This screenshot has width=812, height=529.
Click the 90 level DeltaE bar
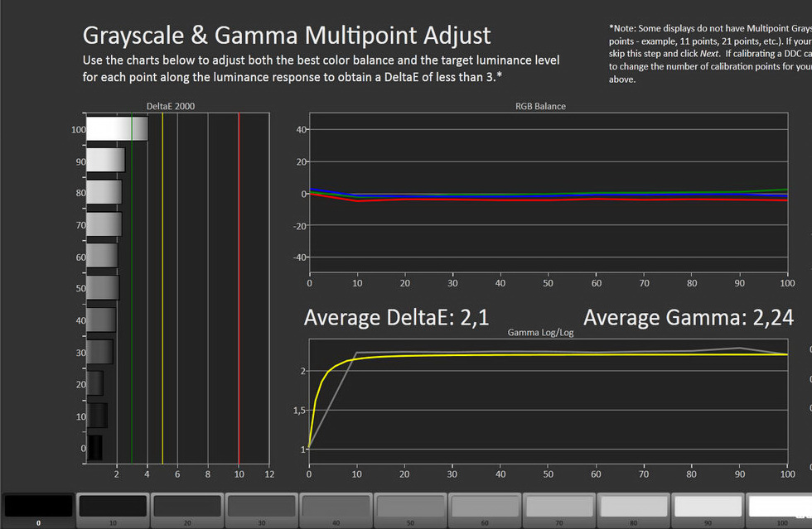click(x=106, y=160)
